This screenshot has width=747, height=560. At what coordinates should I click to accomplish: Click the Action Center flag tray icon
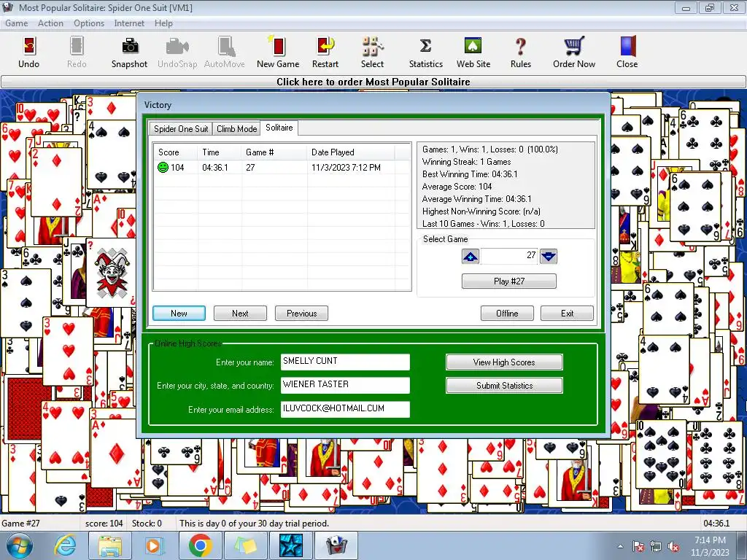coord(638,546)
